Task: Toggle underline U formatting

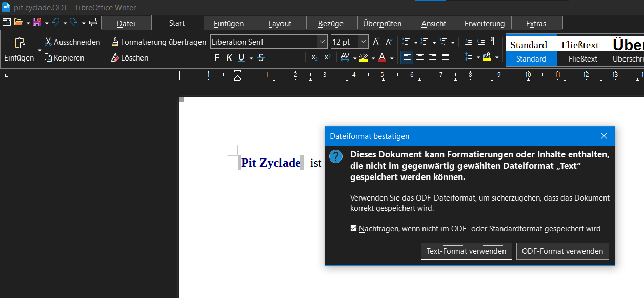Action: pyautogui.click(x=241, y=58)
